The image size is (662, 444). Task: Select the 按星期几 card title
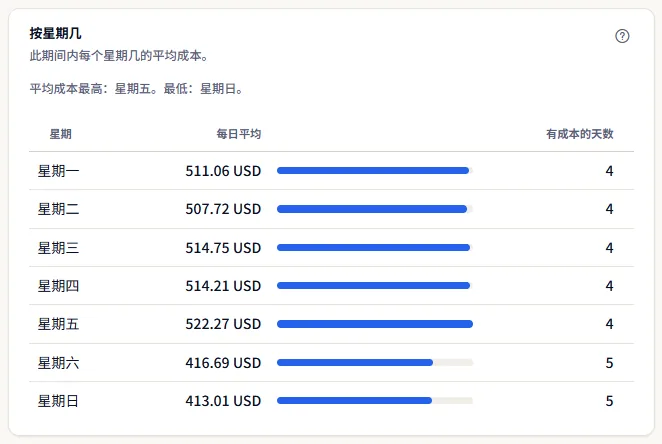coord(55,33)
